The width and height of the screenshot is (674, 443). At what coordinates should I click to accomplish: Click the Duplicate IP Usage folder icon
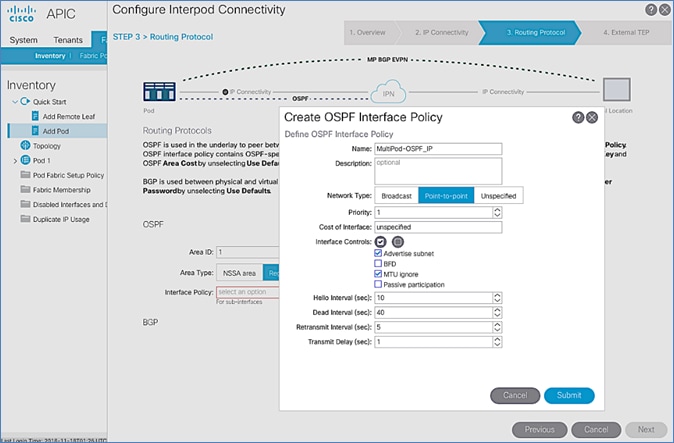25,219
